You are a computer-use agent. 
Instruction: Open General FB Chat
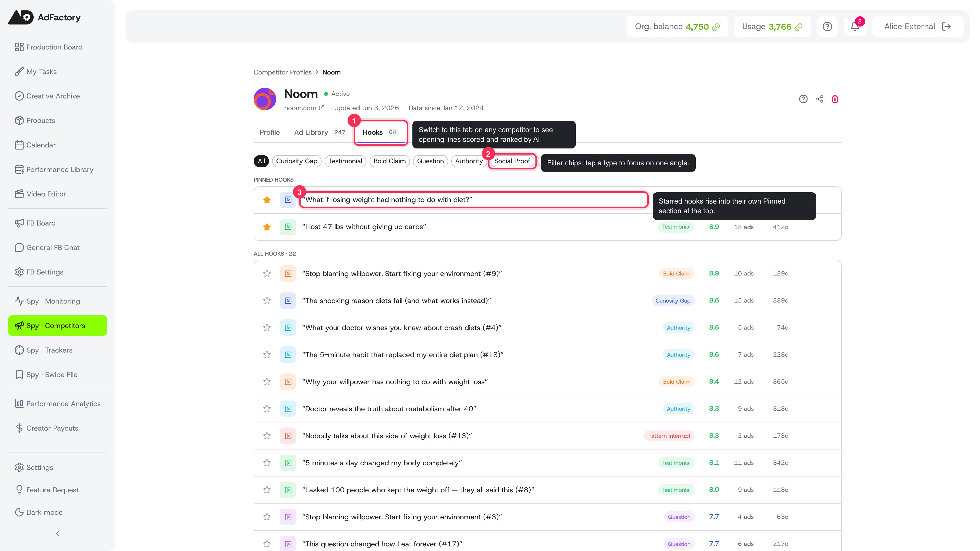pyautogui.click(x=57, y=247)
